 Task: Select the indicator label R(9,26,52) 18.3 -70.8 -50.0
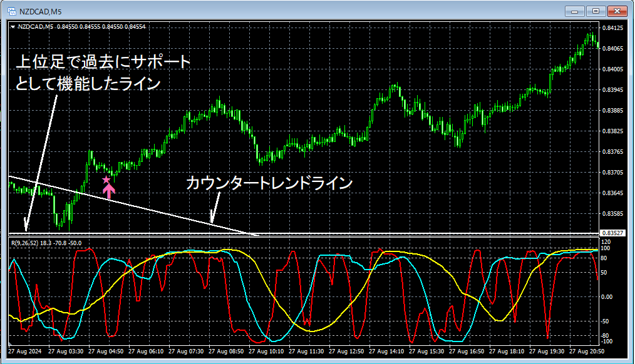click(46, 243)
